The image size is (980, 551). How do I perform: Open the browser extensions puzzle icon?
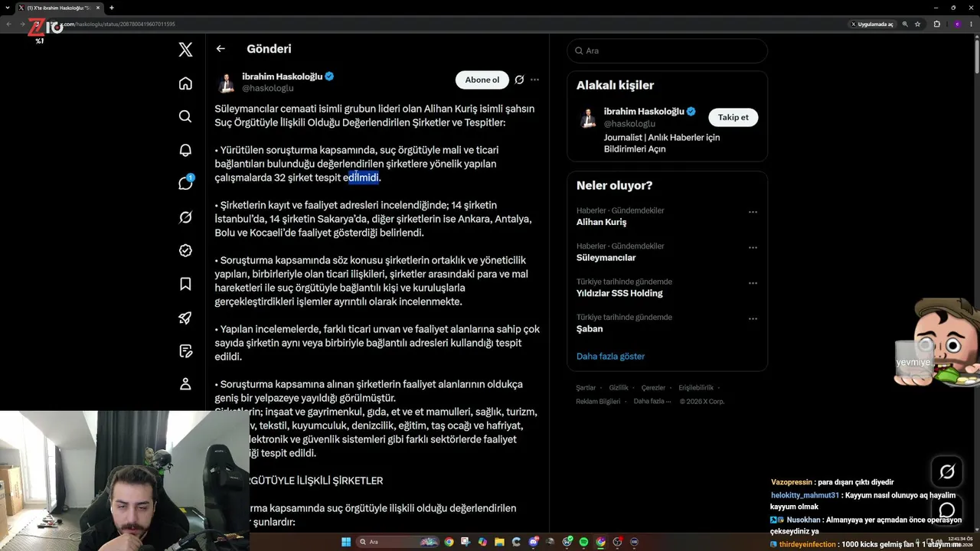tap(936, 24)
